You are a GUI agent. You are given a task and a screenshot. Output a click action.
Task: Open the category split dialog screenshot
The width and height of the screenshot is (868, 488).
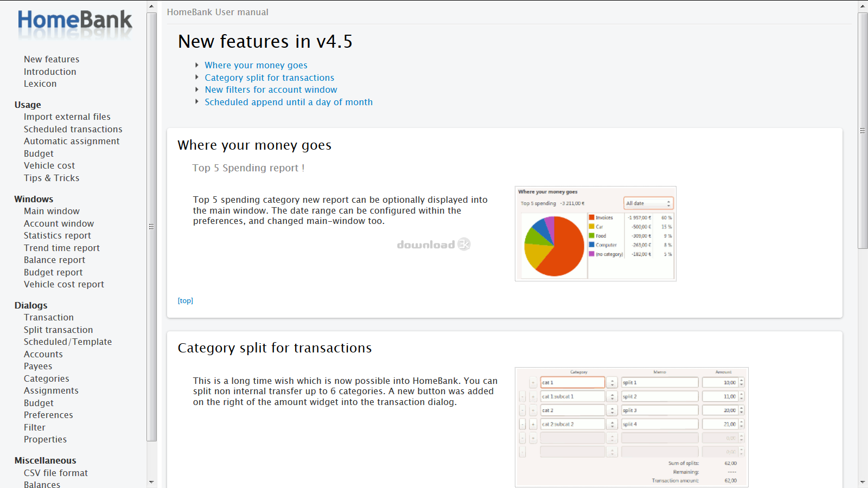pos(631,427)
